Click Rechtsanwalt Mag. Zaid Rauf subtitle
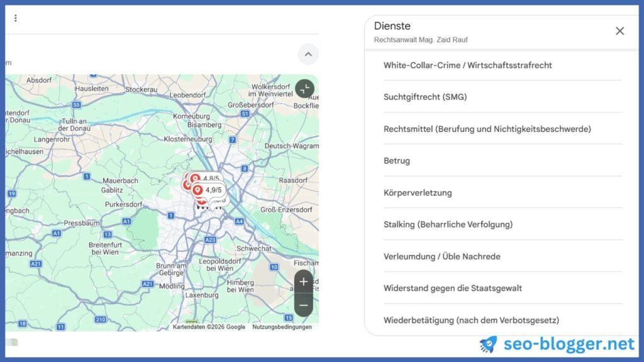The height and width of the screenshot is (362, 644). (x=421, y=40)
